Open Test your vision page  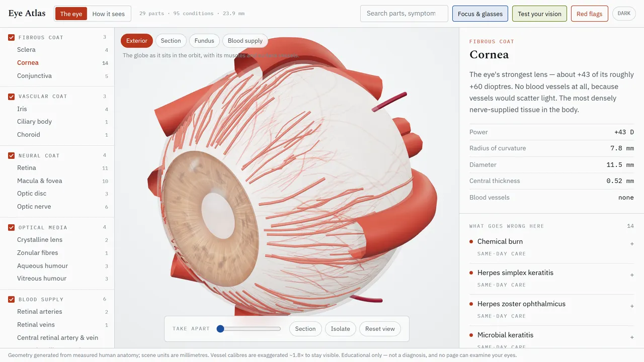pos(539,14)
